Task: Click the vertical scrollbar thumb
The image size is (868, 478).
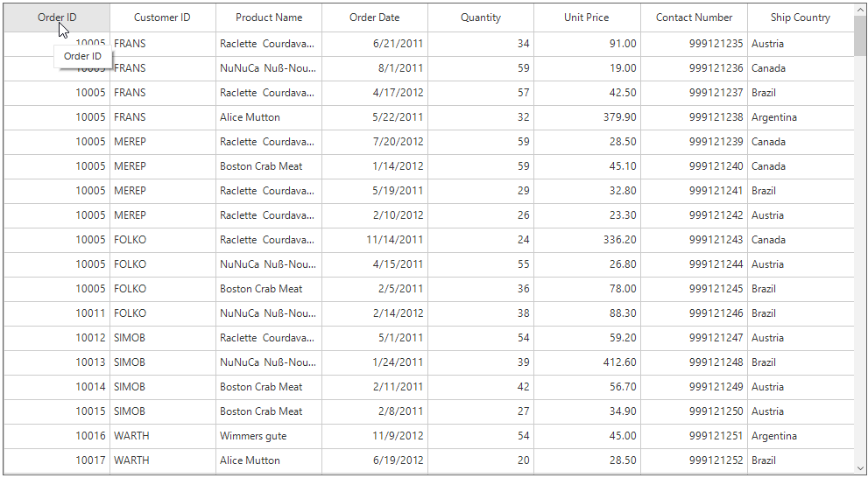Action: pos(860,37)
